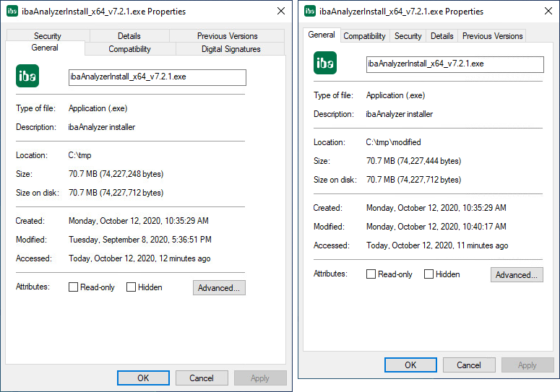Toggle Hidden checkbox in left dialog
This screenshot has width=560, height=392.
point(131,287)
